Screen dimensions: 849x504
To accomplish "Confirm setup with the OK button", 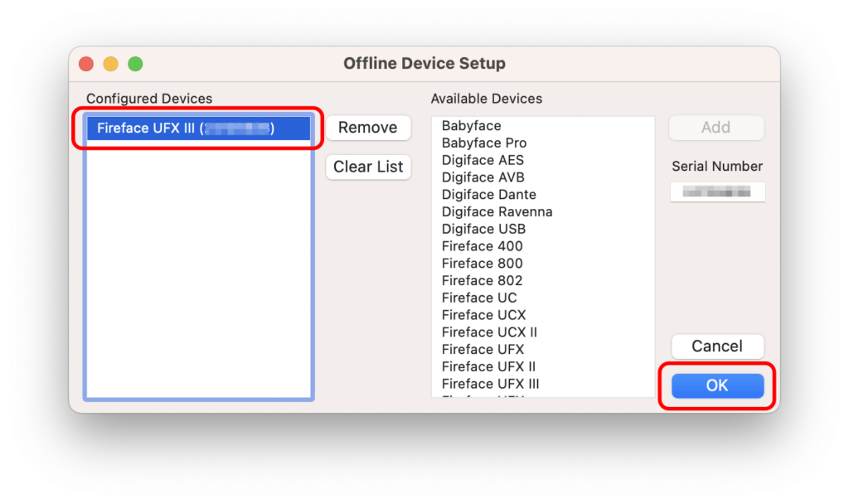I will click(x=717, y=385).
